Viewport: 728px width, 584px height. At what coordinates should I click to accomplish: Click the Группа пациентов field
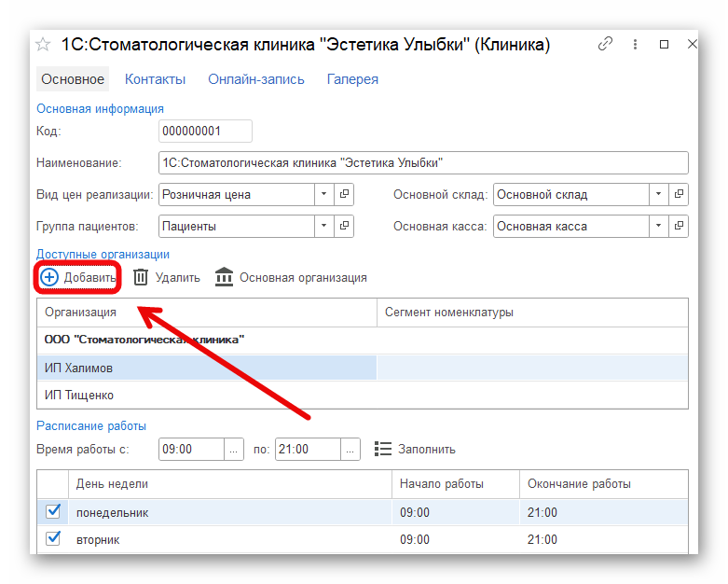[x=237, y=226]
